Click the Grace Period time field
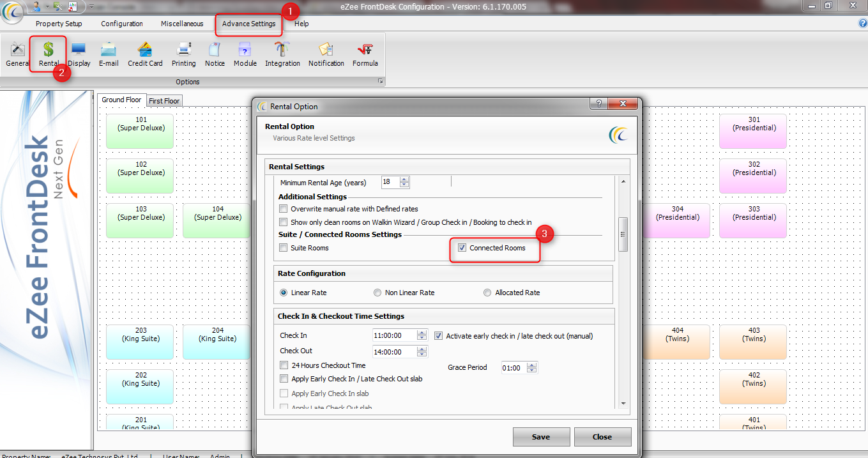868x458 pixels. pos(514,367)
